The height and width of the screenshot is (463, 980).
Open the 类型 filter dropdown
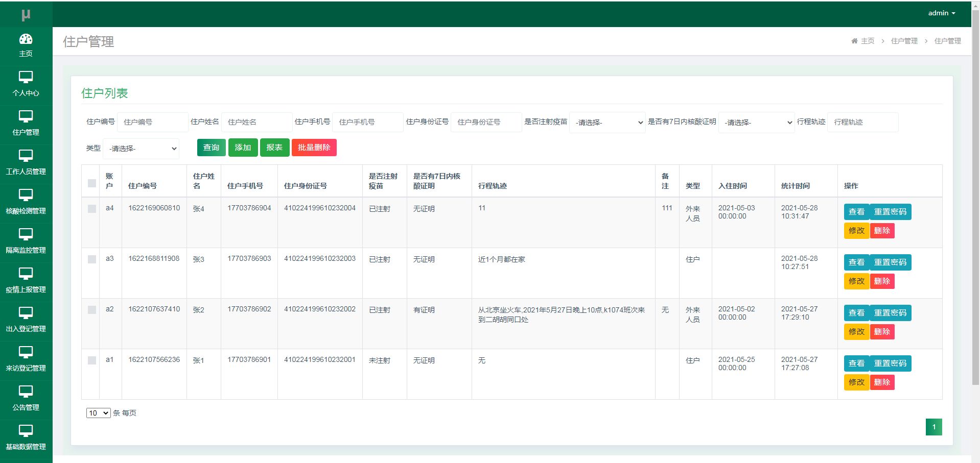tap(141, 149)
